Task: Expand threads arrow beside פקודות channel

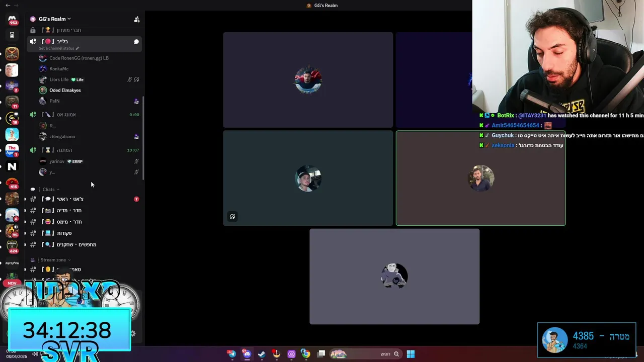Action: click(x=25, y=233)
